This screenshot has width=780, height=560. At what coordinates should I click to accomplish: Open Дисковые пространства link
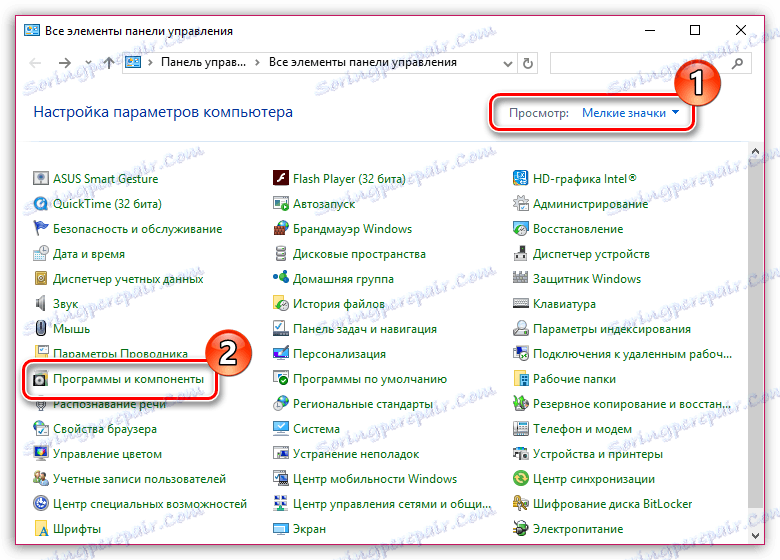pyautogui.click(x=359, y=254)
